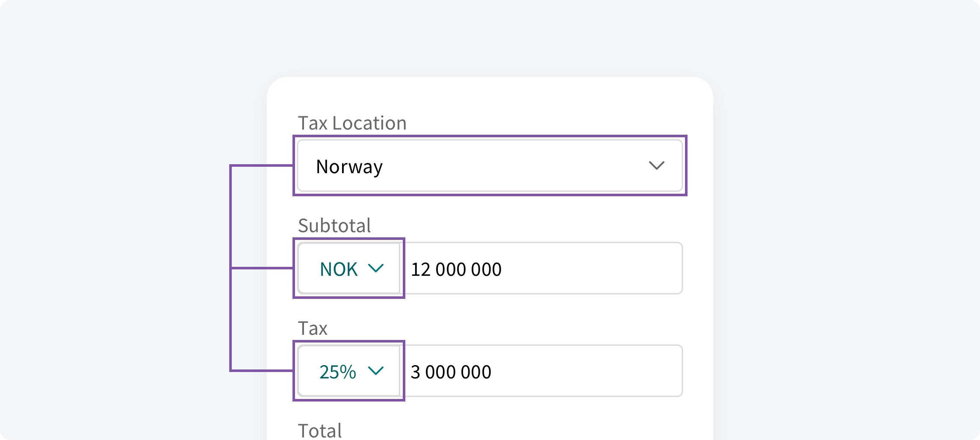This screenshot has width=980, height=440.
Task: Click the Tax Location dropdown chevron arrow
Action: [x=656, y=165]
